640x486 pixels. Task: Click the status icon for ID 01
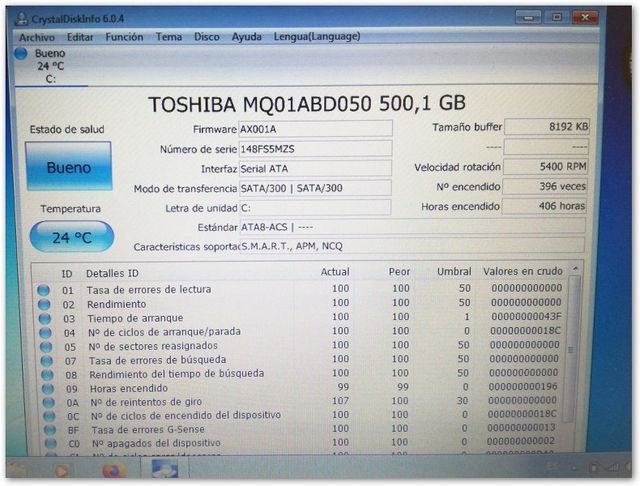[43, 290]
